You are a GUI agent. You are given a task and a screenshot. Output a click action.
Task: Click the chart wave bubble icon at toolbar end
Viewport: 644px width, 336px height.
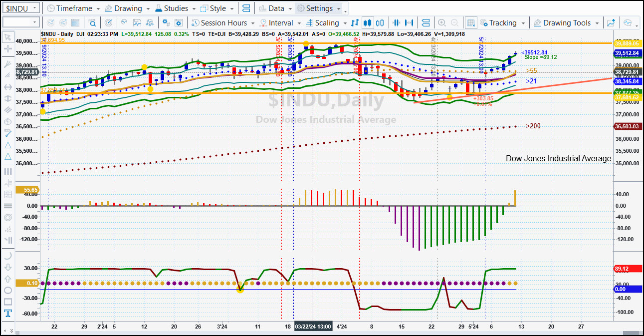coord(628,23)
